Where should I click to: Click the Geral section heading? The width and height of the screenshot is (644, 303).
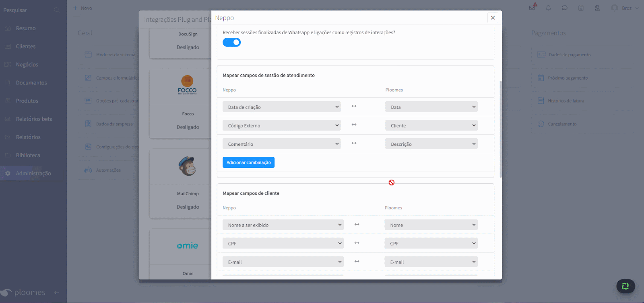[x=85, y=33]
